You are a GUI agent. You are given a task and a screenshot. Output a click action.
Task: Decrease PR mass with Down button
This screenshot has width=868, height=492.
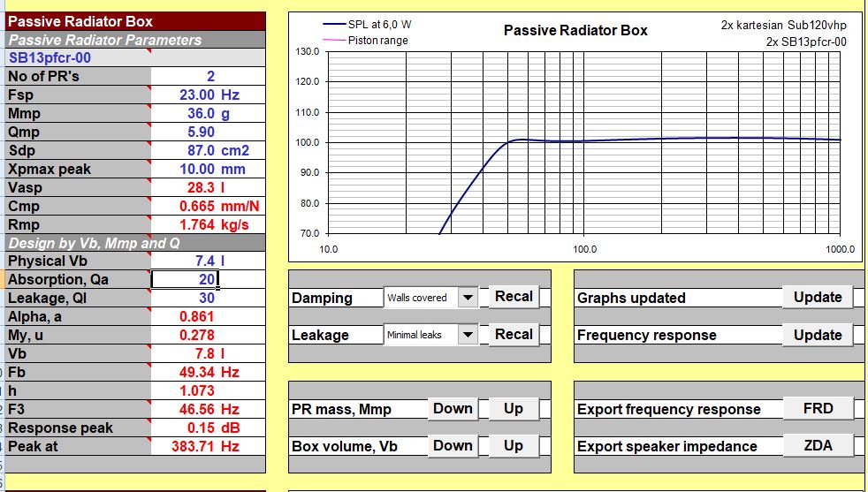click(x=453, y=409)
